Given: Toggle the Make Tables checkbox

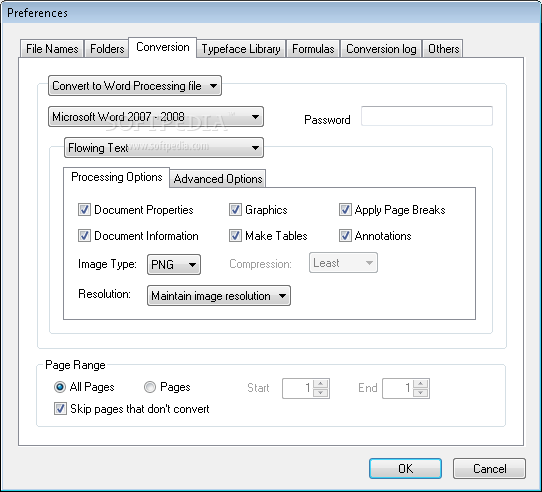Looking at the screenshot, I should (x=235, y=235).
